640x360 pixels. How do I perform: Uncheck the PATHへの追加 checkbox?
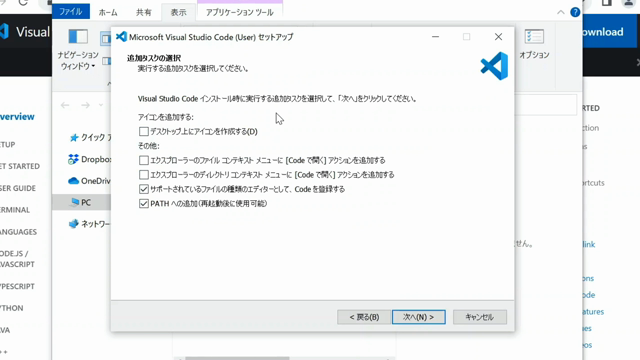tap(144, 203)
